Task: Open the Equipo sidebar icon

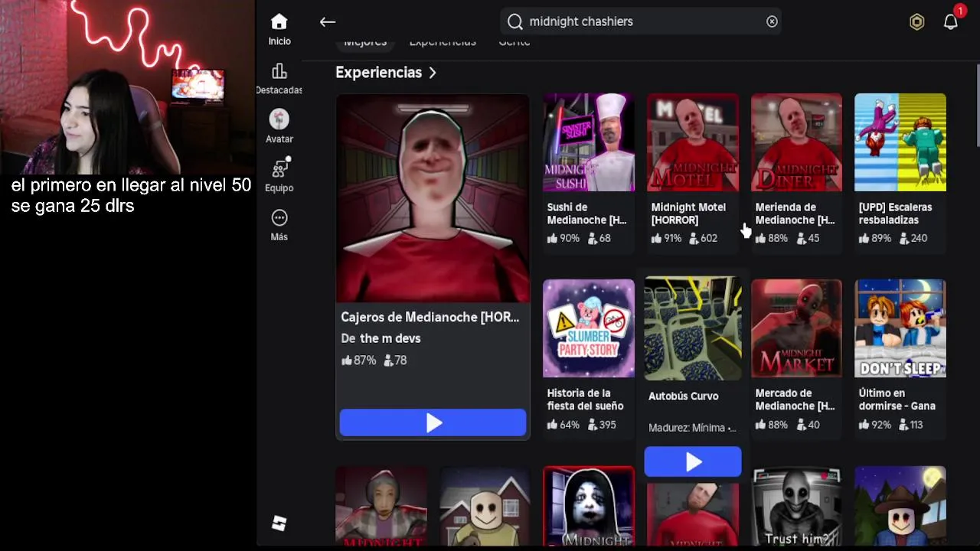Action: click(x=279, y=168)
